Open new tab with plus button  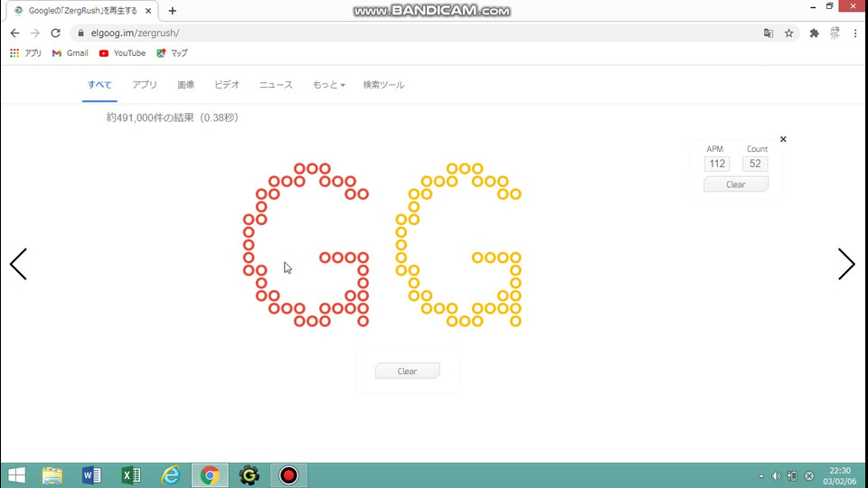point(172,11)
